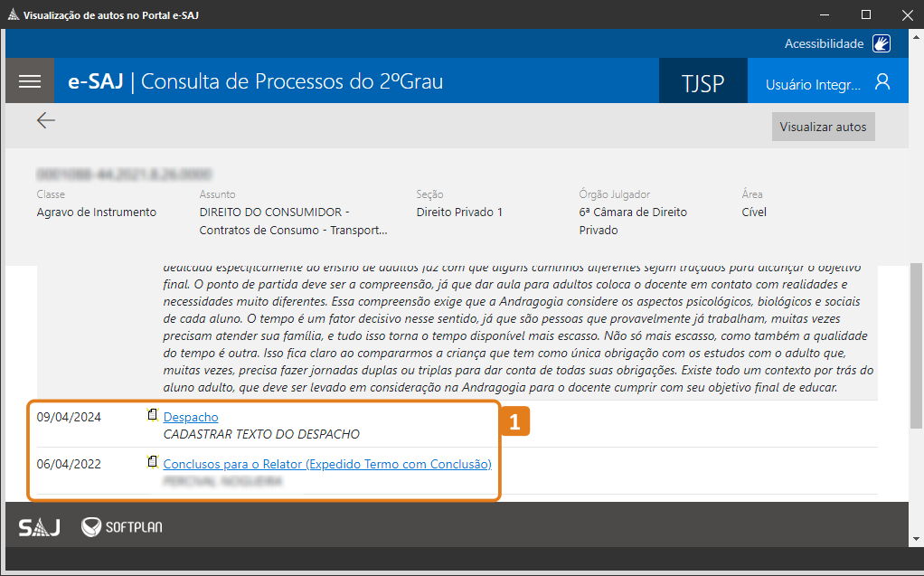924x576 pixels.
Task: Open document icon beside Conclusos para o Relator
Action: coord(153,463)
